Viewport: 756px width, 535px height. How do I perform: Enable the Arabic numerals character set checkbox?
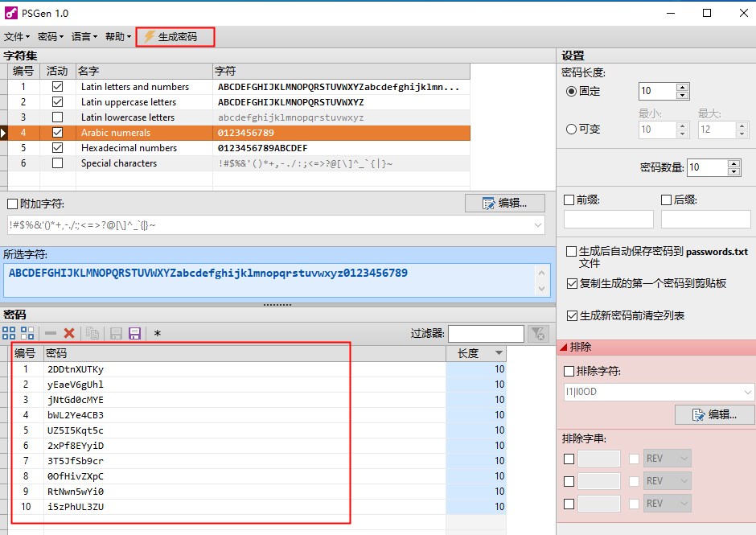point(56,132)
